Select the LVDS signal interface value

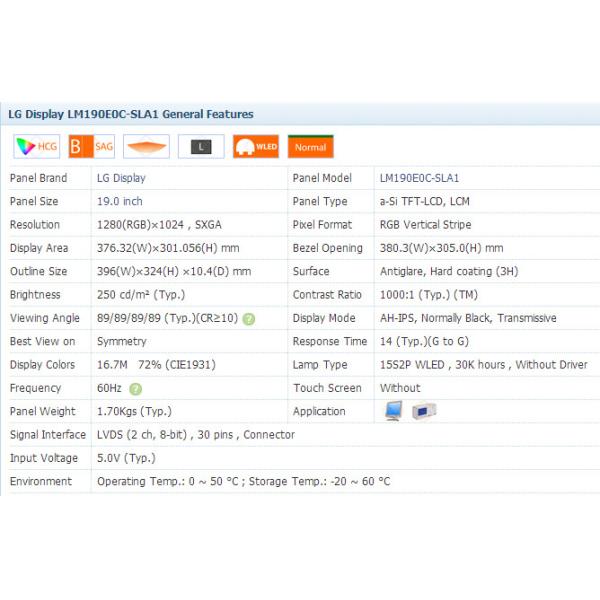click(x=196, y=435)
